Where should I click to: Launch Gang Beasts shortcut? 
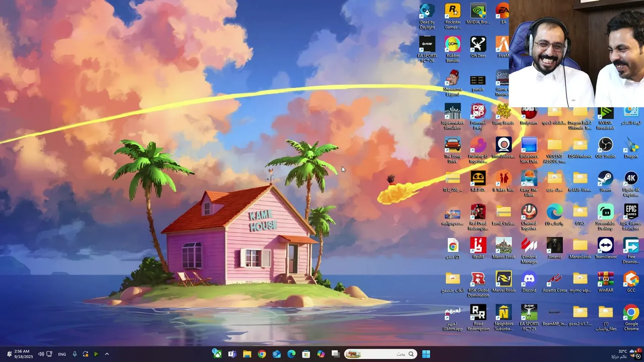tap(503, 115)
